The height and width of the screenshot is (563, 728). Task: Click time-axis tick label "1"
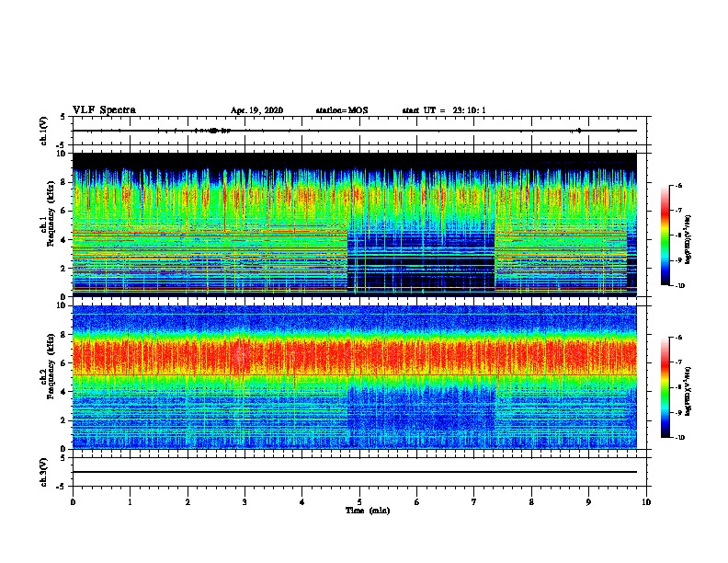[130, 502]
